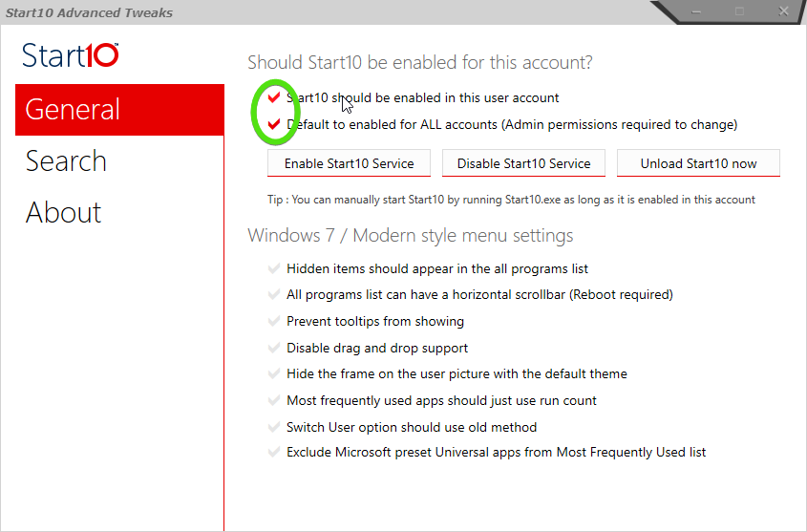Check Exclude Microsoft preset Universal apps option
Image resolution: width=807 pixels, height=532 pixels.
pyautogui.click(x=274, y=452)
